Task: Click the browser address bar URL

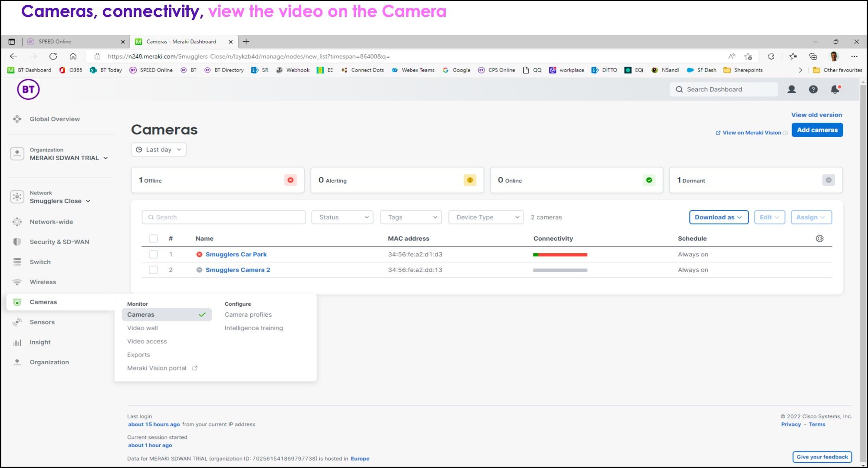Action: pos(249,56)
